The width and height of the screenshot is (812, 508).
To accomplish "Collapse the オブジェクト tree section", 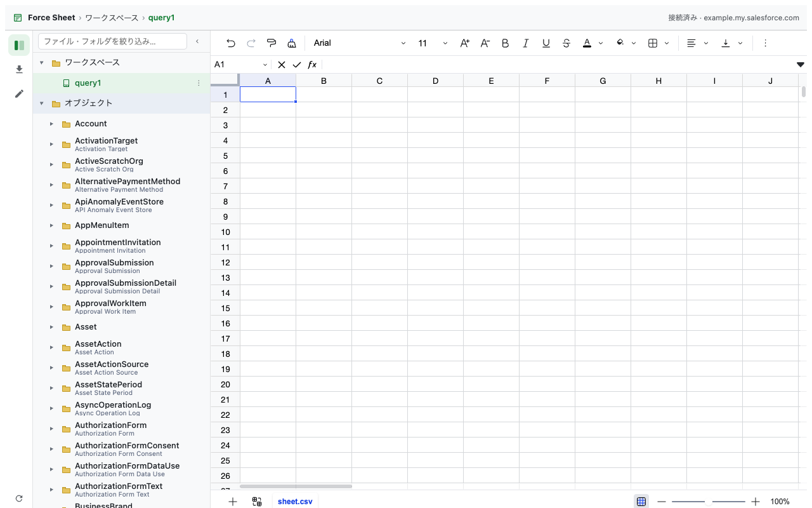I will (x=42, y=104).
